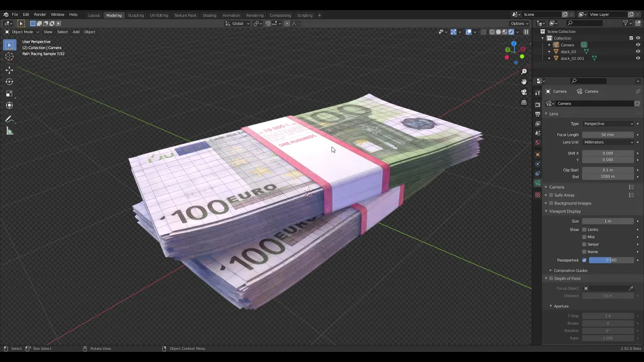Expand stack_02 in the outliner
This screenshot has height=362, width=644.
(549, 51)
